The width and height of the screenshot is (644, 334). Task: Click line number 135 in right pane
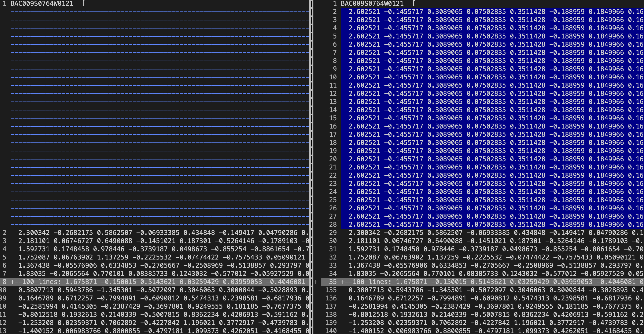pos(331,290)
